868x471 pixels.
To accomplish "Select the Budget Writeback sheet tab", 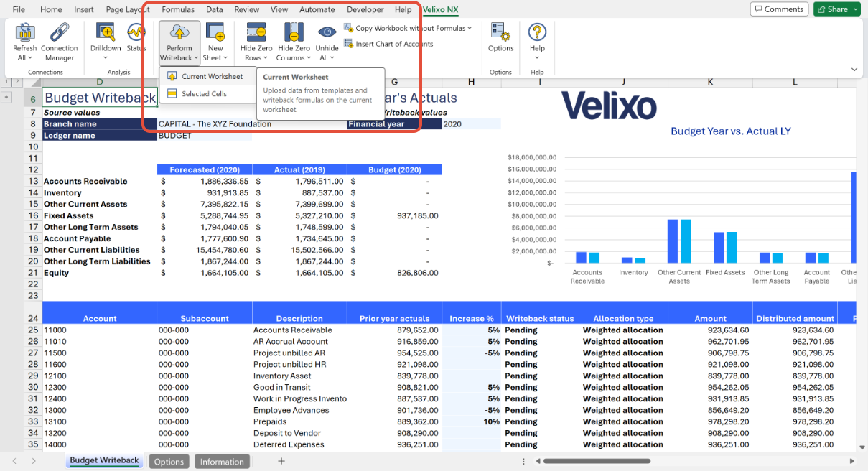I will [x=104, y=460].
